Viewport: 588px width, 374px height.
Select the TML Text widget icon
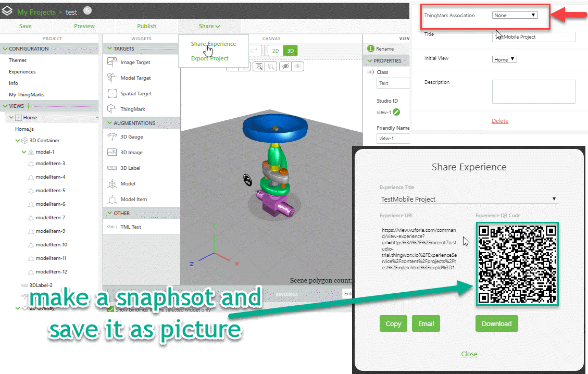pos(112,227)
